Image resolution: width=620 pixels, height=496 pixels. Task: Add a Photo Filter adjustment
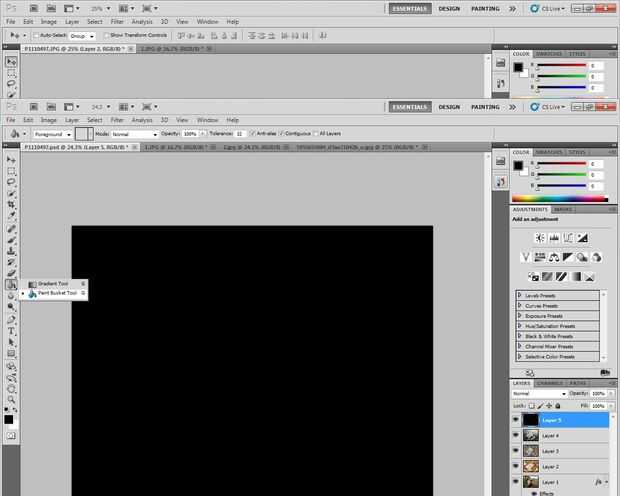tap(582, 257)
